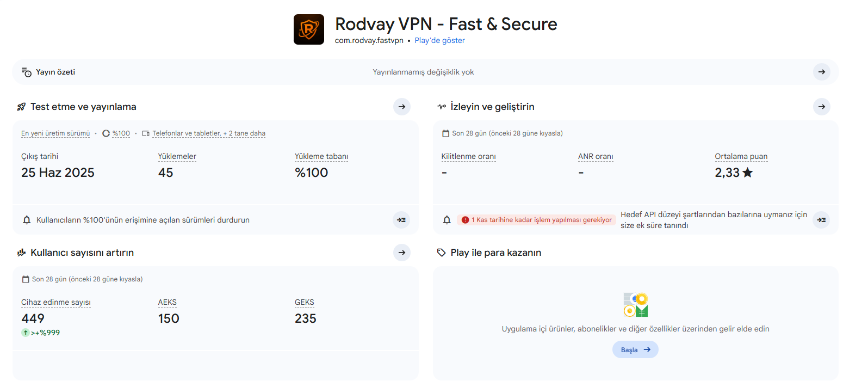The width and height of the screenshot is (868, 387).
Task: Click the Kilitlenme oranı label
Action: [x=469, y=156]
